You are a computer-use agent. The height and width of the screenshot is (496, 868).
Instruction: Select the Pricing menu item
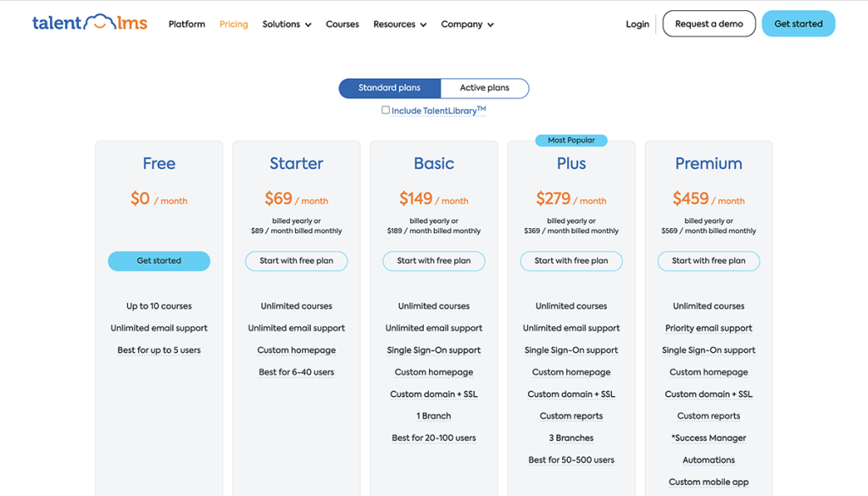click(233, 24)
